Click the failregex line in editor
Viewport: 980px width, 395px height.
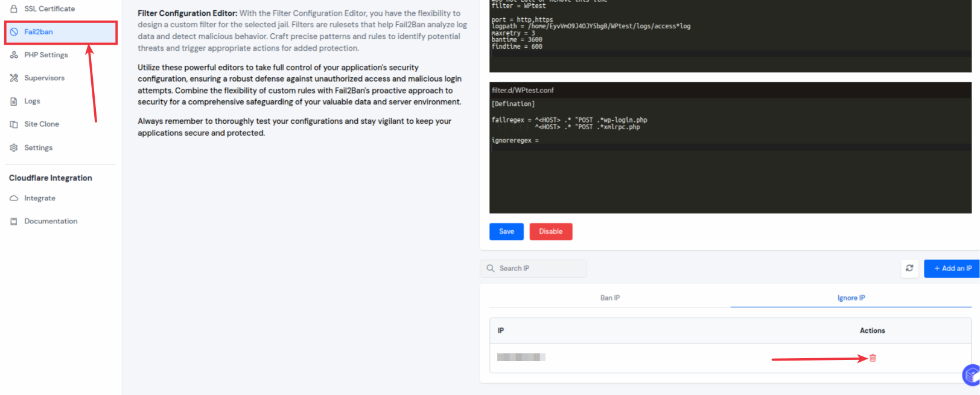click(x=569, y=120)
